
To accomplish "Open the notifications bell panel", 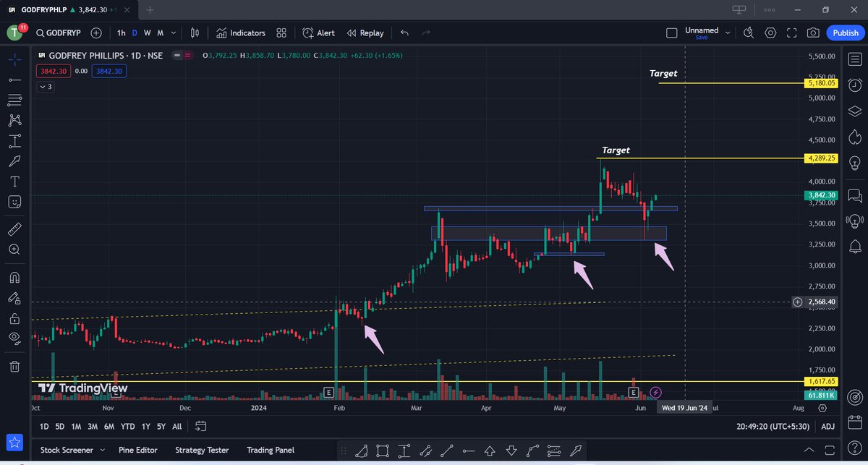I will tap(854, 246).
